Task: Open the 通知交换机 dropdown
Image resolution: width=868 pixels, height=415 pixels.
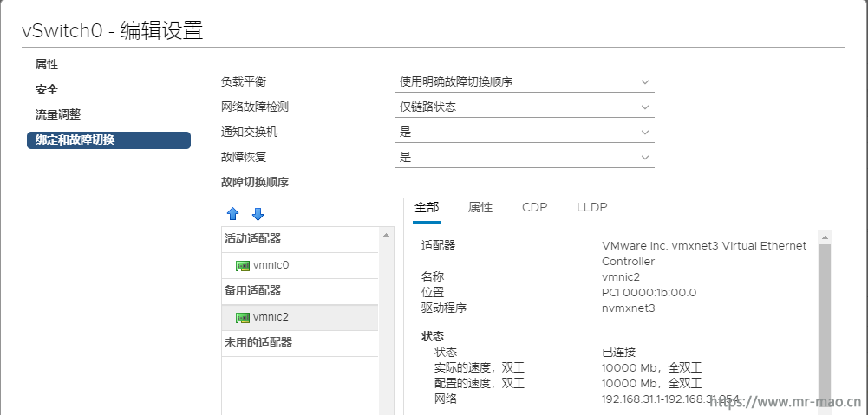Action: click(525, 133)
